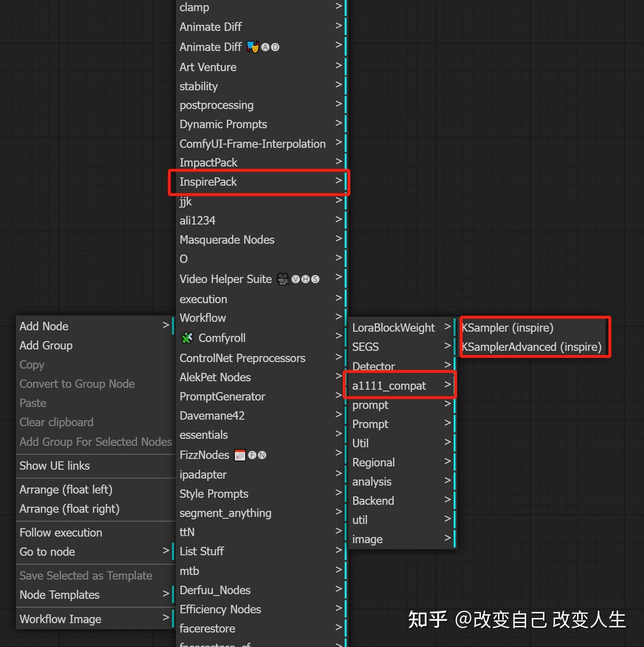Open ControlNet Preprocessors category
Image resolution: width=644 pixels, height=647 pixels.
pyautogui.click(x=261, y=358)
